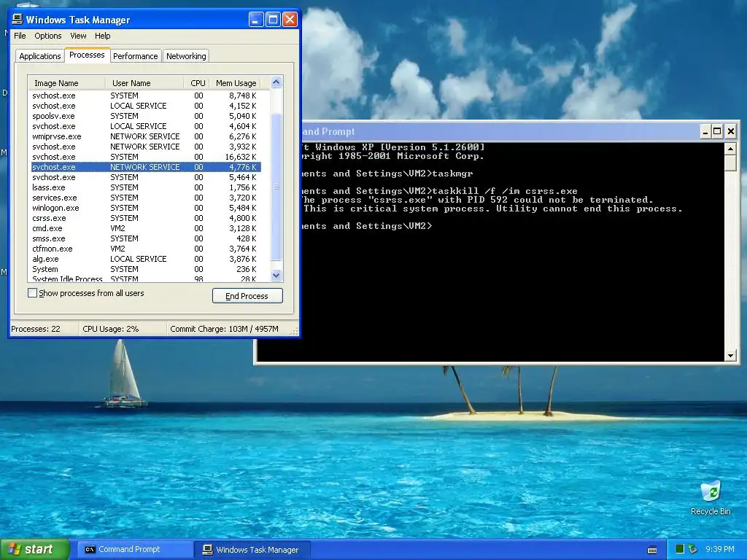Click process list scroll down arrow
747x560 pixels.
pyautogui.click(x=276, y=275)
